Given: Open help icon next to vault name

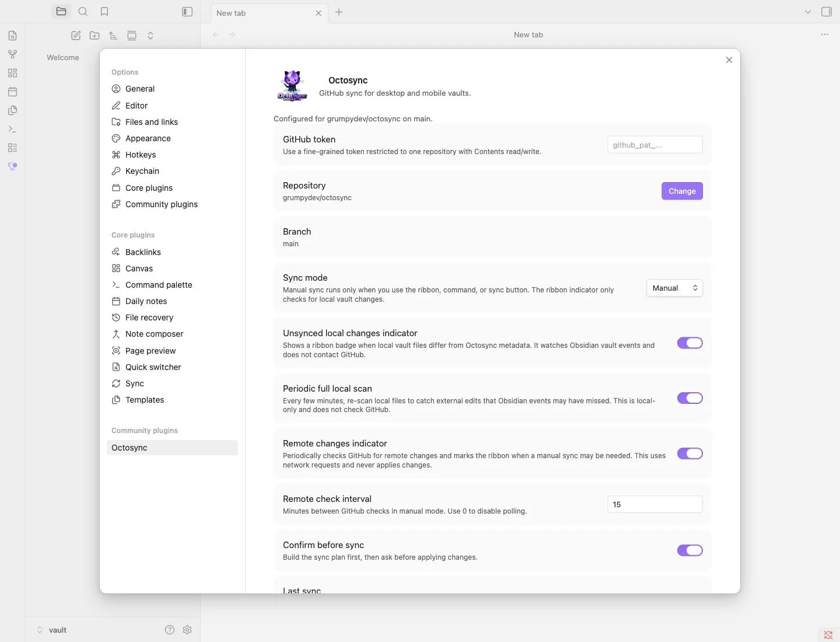Looking at the screenshot, I should [170, 630].
